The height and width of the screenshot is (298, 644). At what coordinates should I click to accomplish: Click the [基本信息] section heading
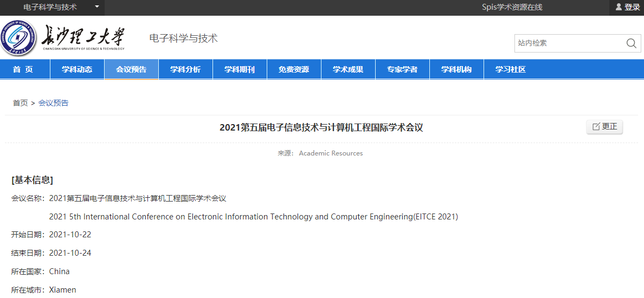(32, 180)
